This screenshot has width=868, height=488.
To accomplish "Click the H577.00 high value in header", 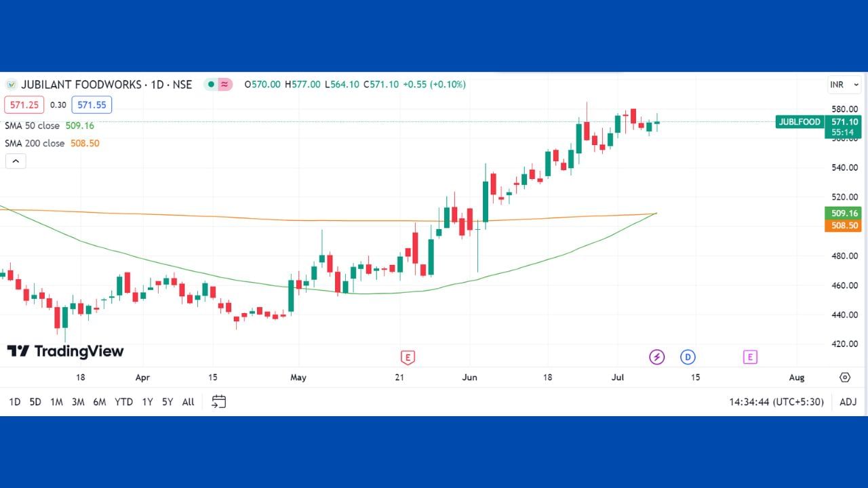I will point(302,85).
